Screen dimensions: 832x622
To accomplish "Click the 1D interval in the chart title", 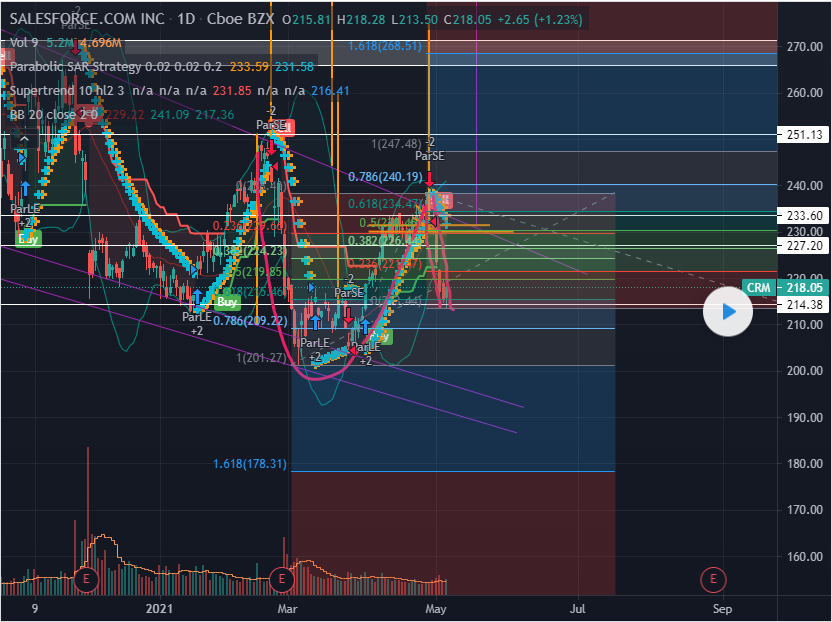I will [x=186, y=19].
